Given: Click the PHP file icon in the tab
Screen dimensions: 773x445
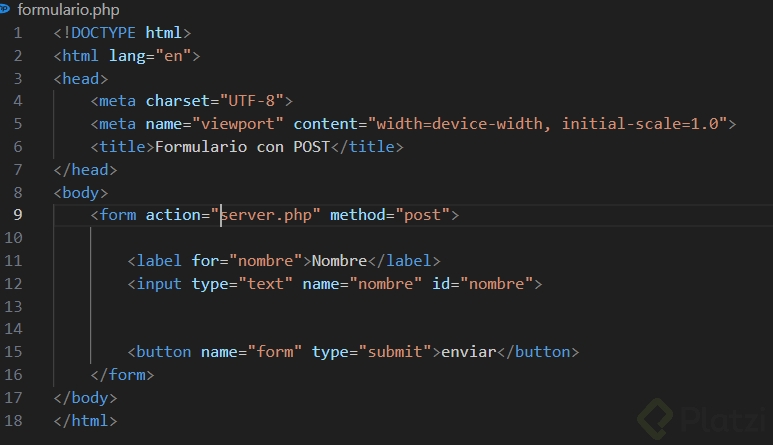Looking at the screenshot, I should (6, 9).
